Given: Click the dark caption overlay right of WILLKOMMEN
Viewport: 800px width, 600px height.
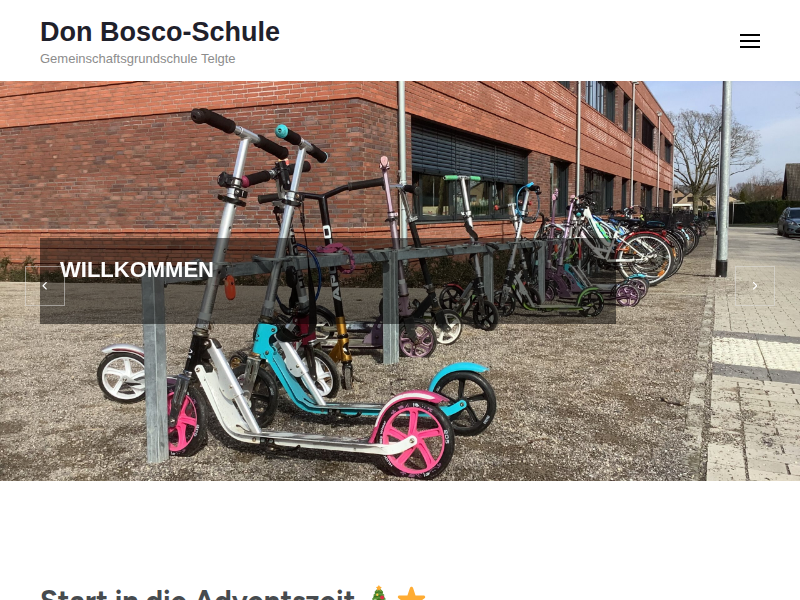Looking at the screenshot, I should click(x=413, y=281).
